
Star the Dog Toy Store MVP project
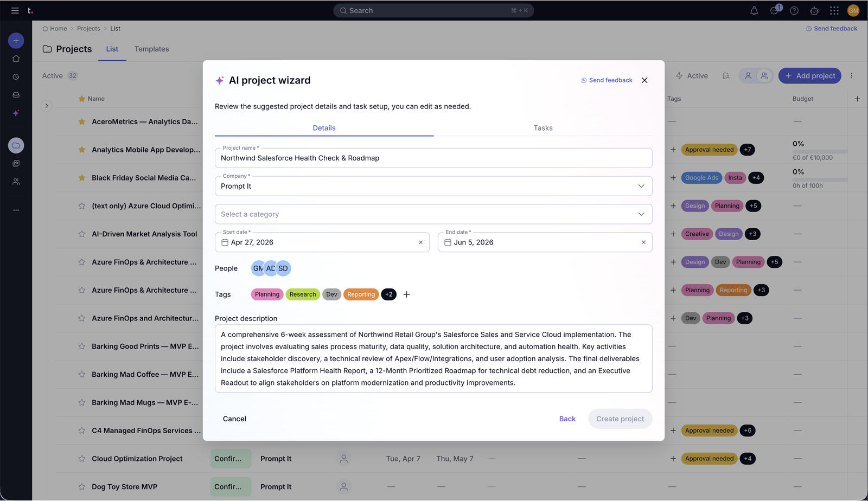(82, 487)
